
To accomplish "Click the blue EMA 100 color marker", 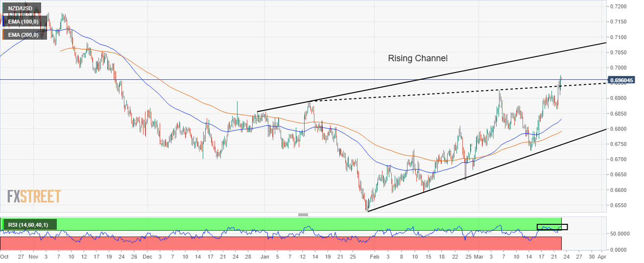I will (3, 22).
